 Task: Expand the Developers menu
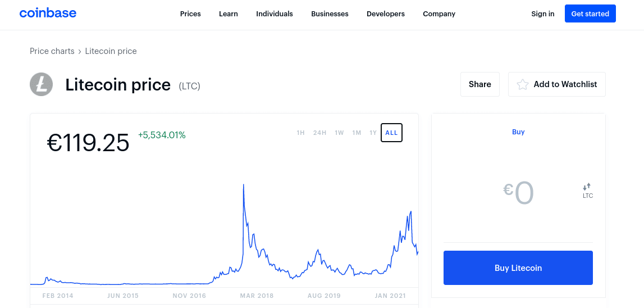[x=386, y=14]
